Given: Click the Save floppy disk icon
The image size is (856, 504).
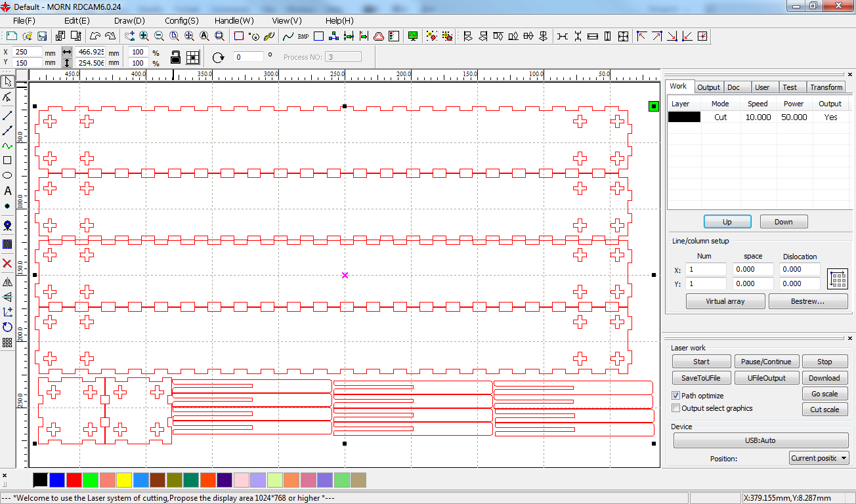Looking at the screenshot, I should (x=42, y=36).
